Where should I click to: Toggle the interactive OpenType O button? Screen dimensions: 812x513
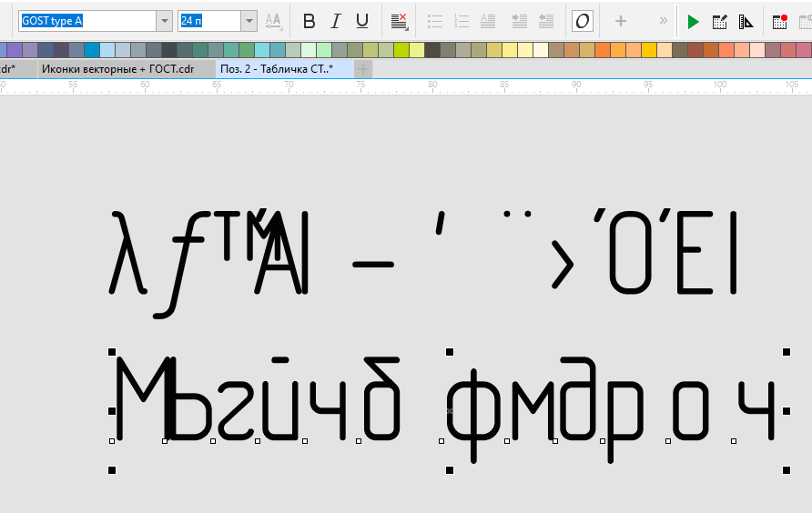pyautogui.click(x=583, y=21)
